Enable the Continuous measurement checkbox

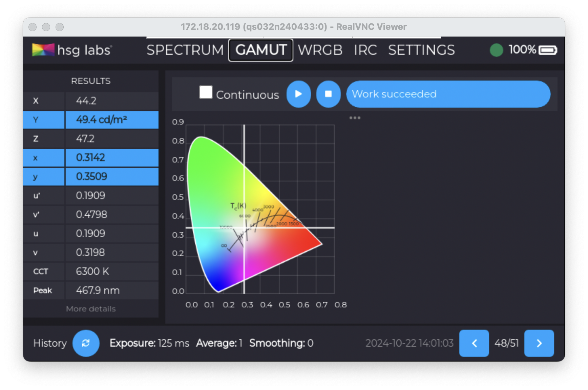coord(205,91)
